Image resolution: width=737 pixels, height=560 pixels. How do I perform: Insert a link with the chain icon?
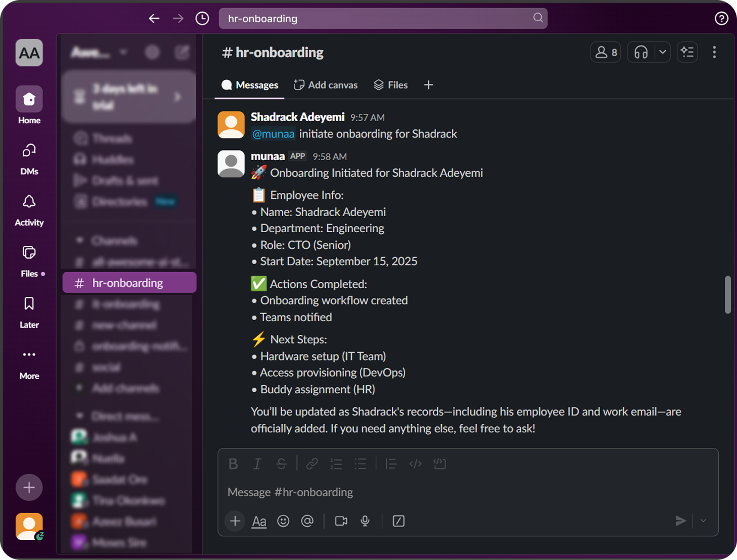pyautogui.click(x=312, y=464)
